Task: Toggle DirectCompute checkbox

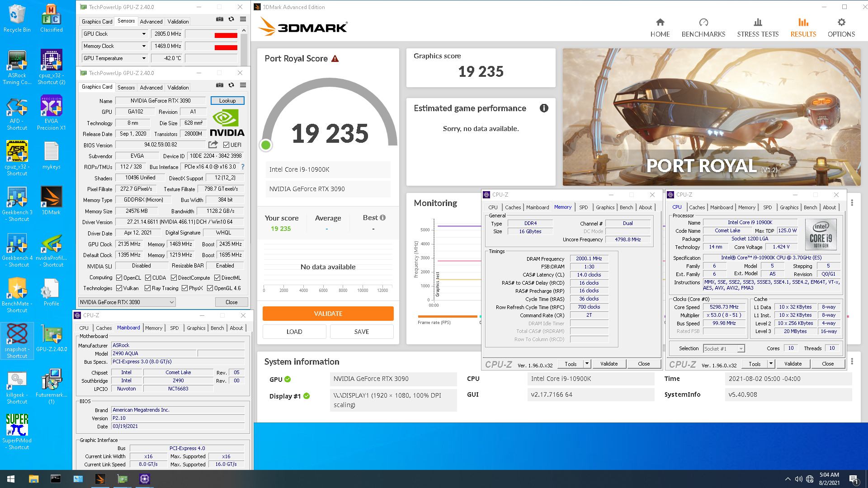Action: [x=174, y=278]
